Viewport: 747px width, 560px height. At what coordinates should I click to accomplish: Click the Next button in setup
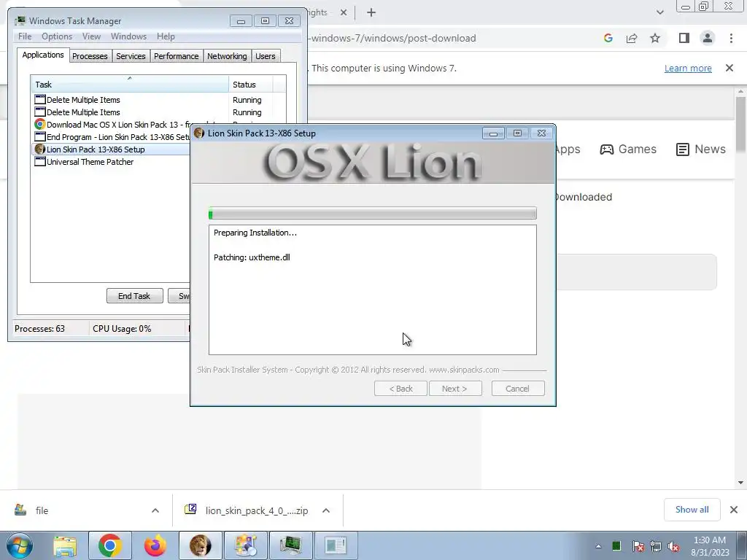(x=455, y=389)
